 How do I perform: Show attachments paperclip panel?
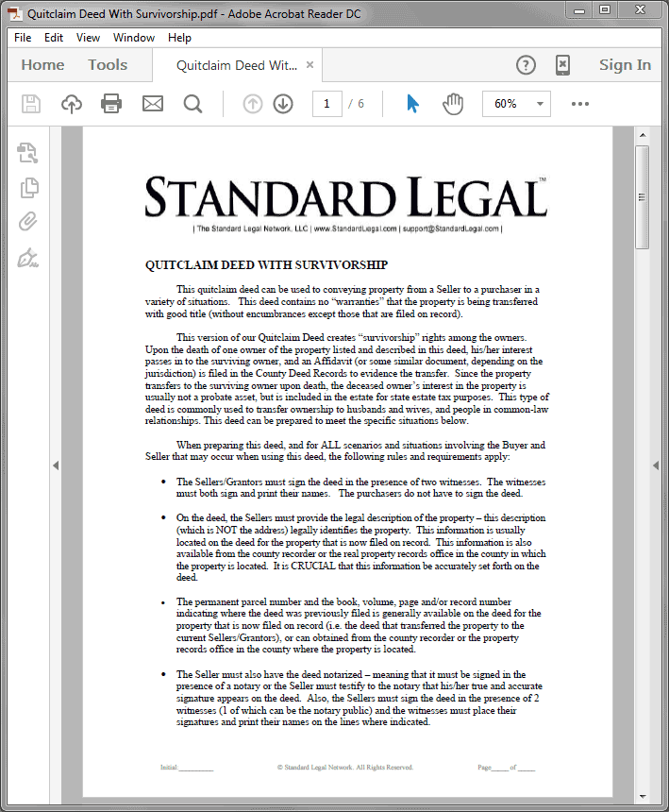(28, 221)
